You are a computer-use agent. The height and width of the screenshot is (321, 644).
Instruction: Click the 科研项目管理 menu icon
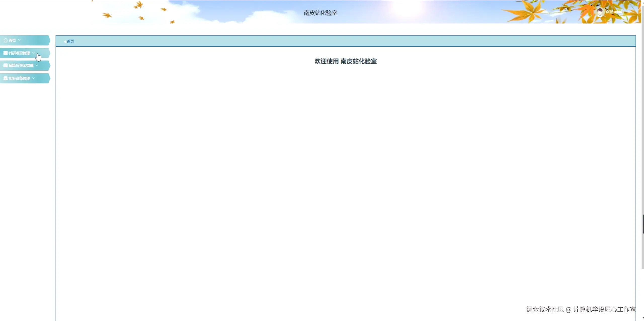[x=5, y=53]
